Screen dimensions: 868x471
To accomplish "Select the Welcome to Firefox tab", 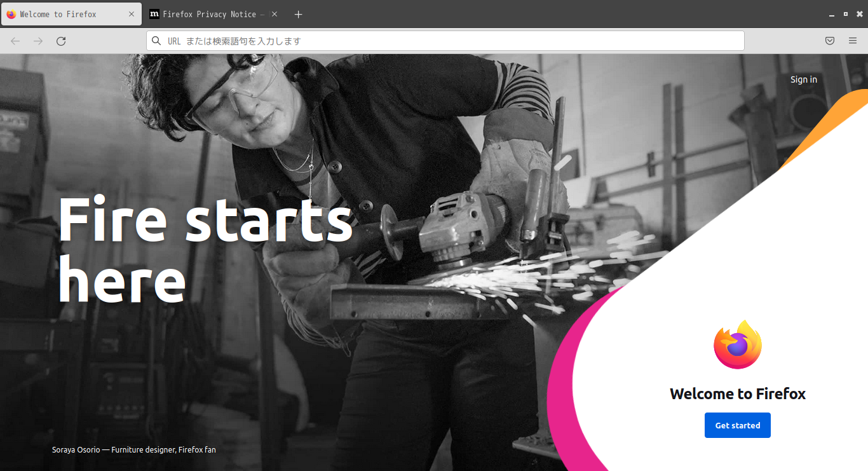I will point(71,14).
